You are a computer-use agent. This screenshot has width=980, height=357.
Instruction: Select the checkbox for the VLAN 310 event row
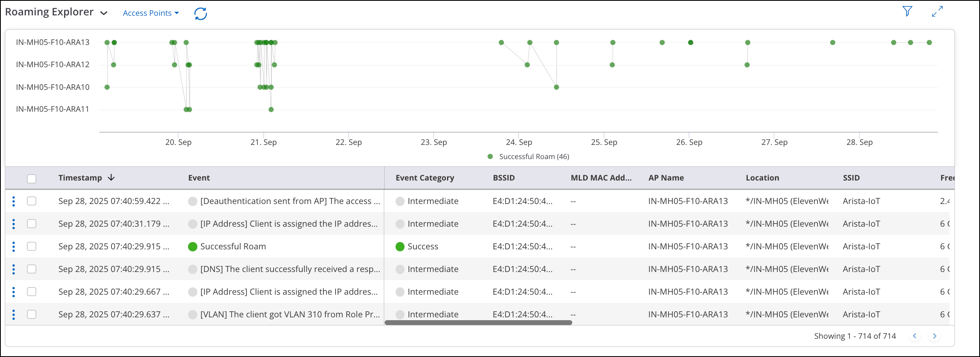click(32, 314)
